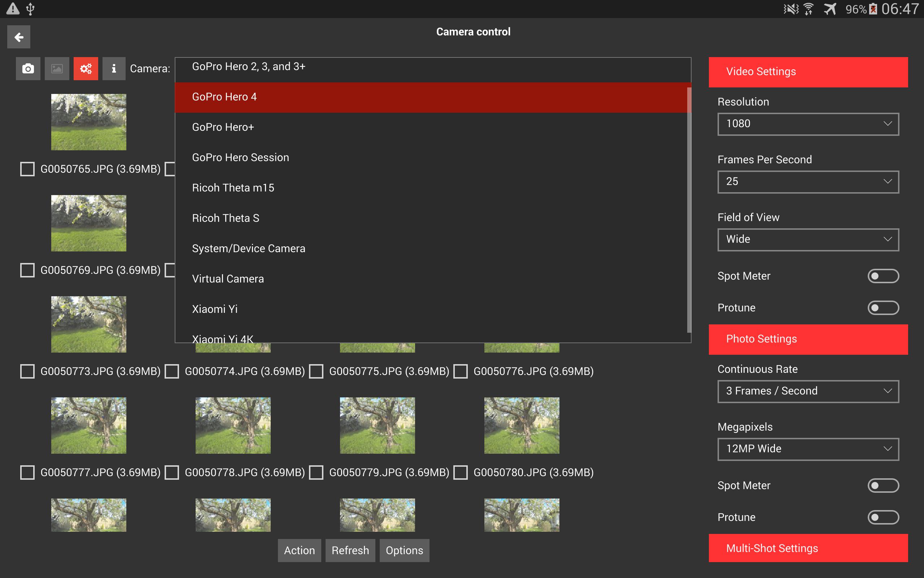Open the Megapixels 12MP Wide dropdown
The width and height of the screenshot is (924, 578).
pos(808,449)
